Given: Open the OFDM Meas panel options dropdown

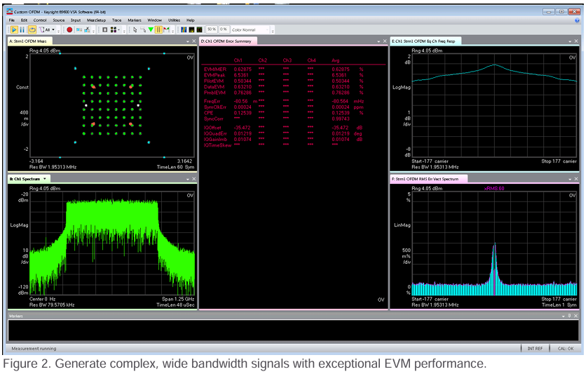Looking at the screenshot, I should (x=188, y=41).
